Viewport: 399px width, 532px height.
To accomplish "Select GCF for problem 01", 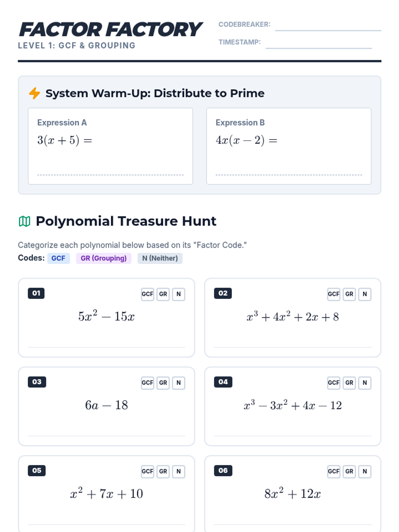I will pyautogui.click(x=147, y=294).
